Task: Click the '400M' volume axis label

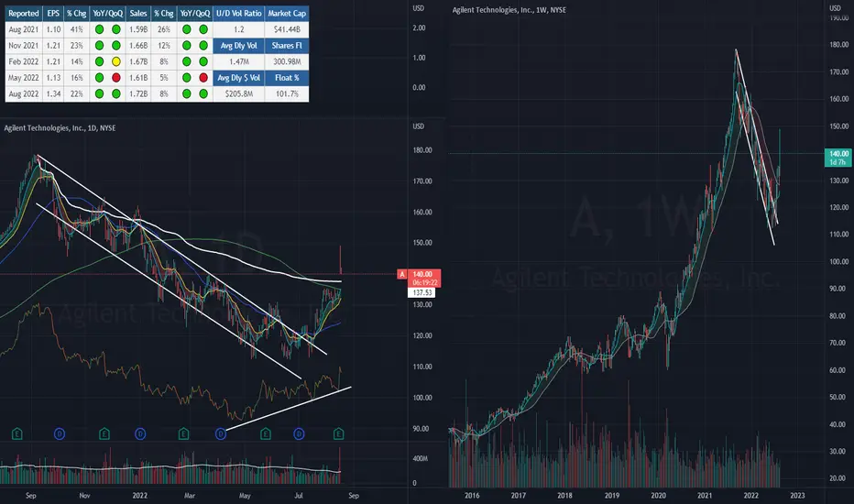Action: coord(420,459)
